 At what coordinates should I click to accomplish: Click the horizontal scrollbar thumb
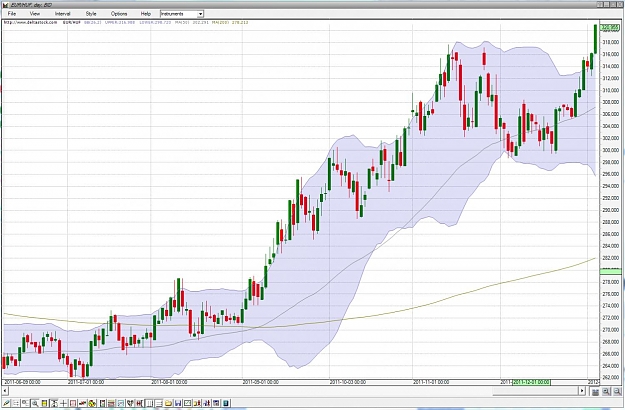pos(535,391)
